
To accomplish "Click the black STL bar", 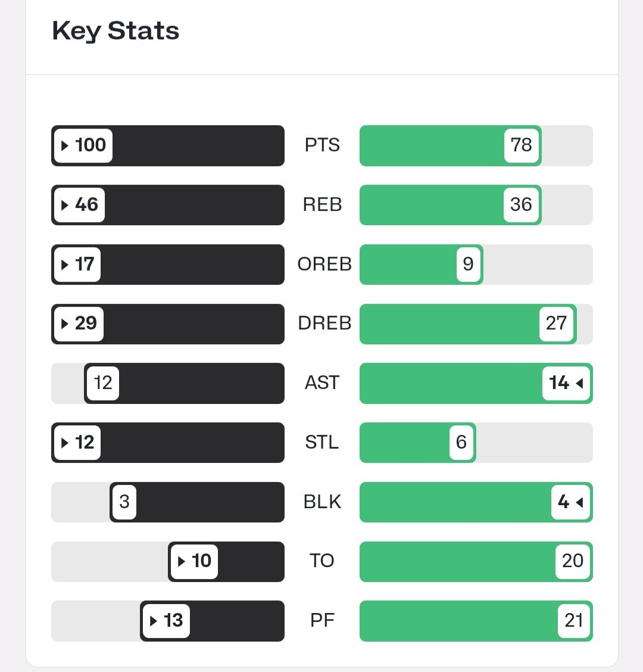I will click(191, 443).
